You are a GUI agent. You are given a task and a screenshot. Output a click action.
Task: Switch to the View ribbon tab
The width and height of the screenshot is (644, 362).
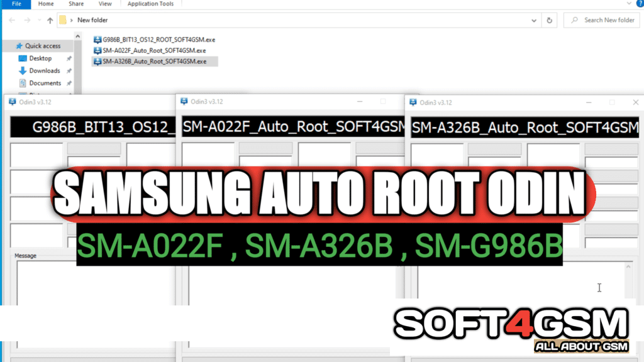pos(104,4)
